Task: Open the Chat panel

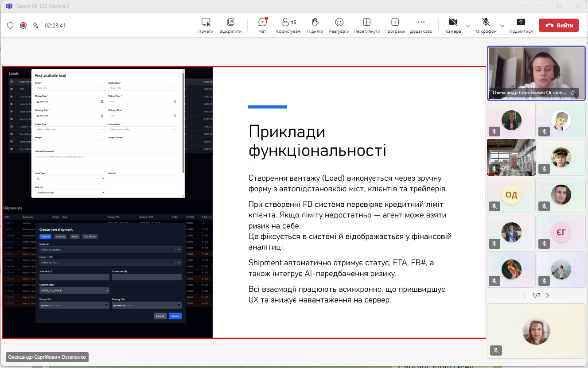Action: 262,25
